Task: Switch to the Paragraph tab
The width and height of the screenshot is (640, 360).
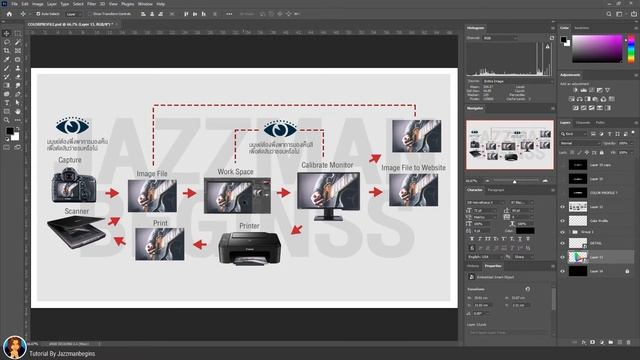Action: pos(496,190)
